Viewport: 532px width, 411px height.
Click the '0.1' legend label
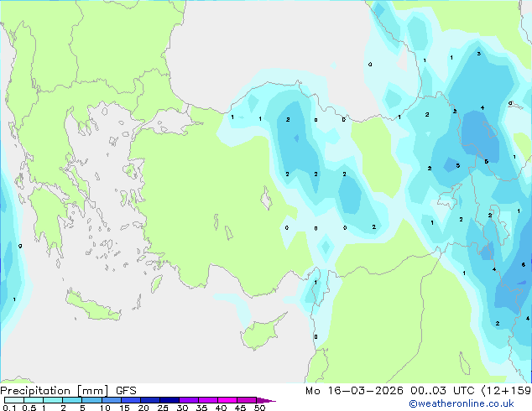tap(9, 408)
